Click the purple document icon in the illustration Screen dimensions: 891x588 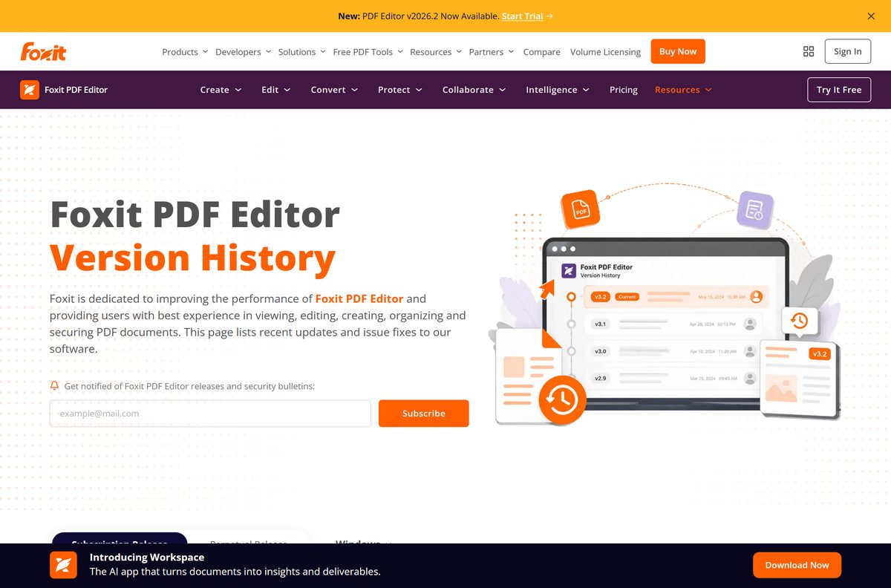tap(754, 209)
